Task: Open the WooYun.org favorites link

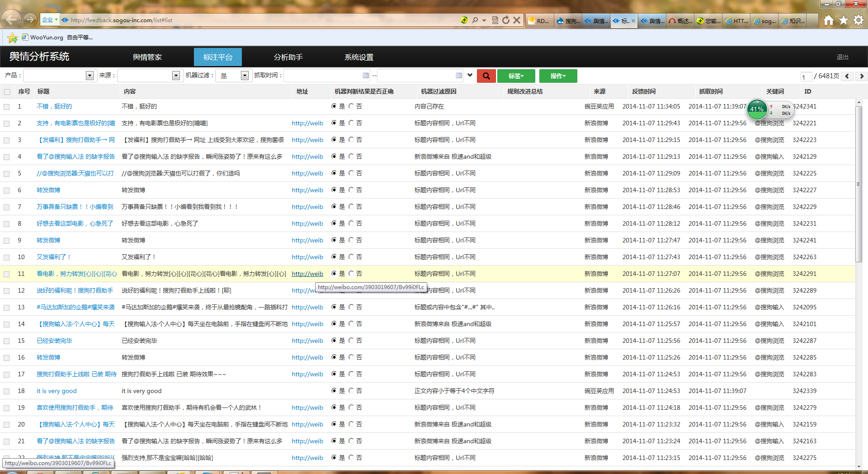Action: pyautogui.click(x=42, y=38)
